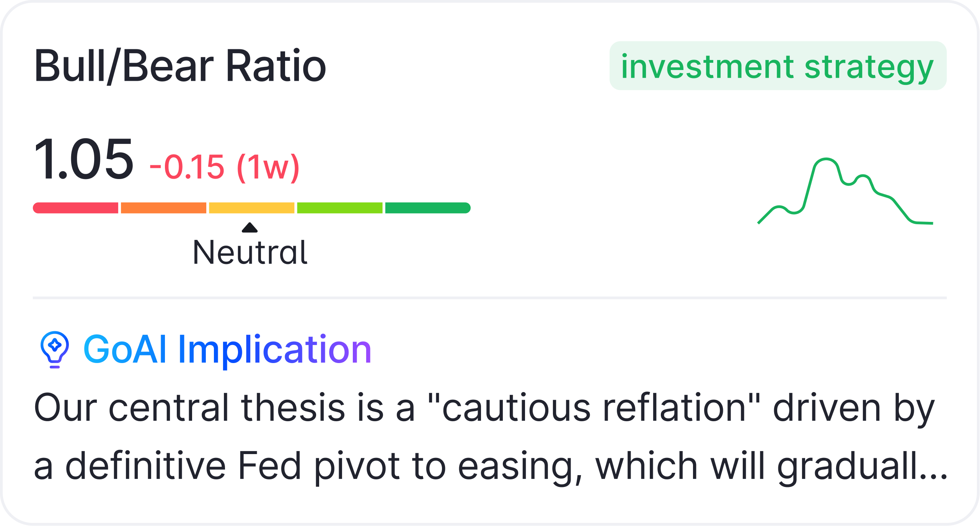Click the black triangle gauge pointer
Image resolution: width=980 pixels, height=526 pixels.
click(249, 228)
